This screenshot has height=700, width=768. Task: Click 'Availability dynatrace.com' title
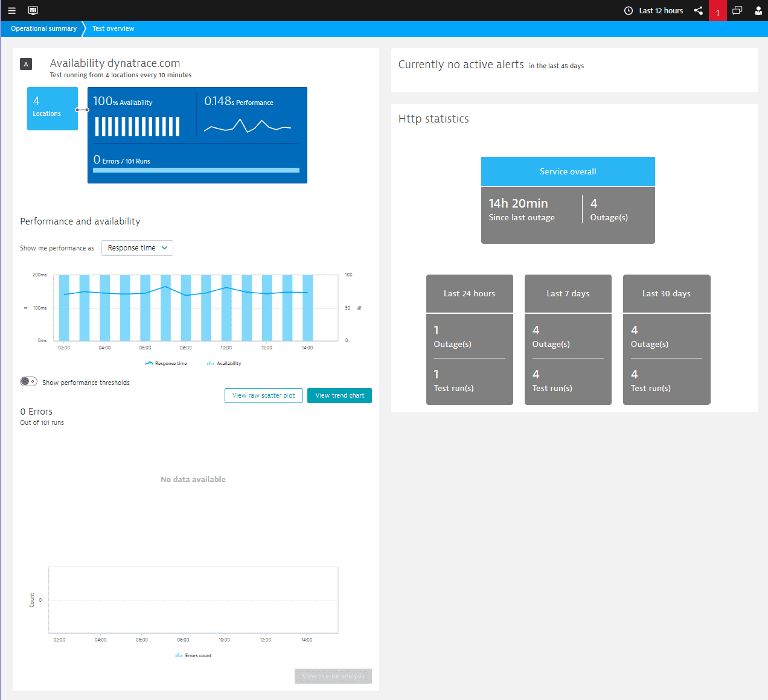tap(115, 63)
